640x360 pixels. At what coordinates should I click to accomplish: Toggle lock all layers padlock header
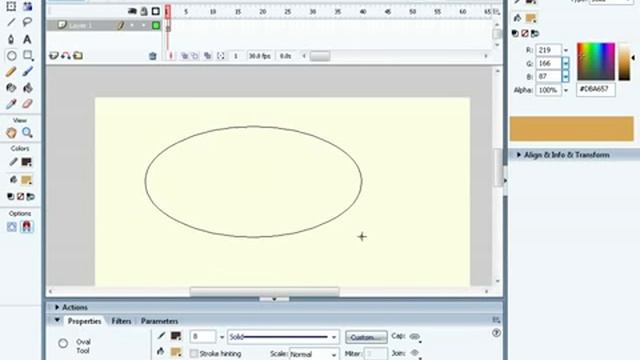pyautogui.click(x=144, y=11)
